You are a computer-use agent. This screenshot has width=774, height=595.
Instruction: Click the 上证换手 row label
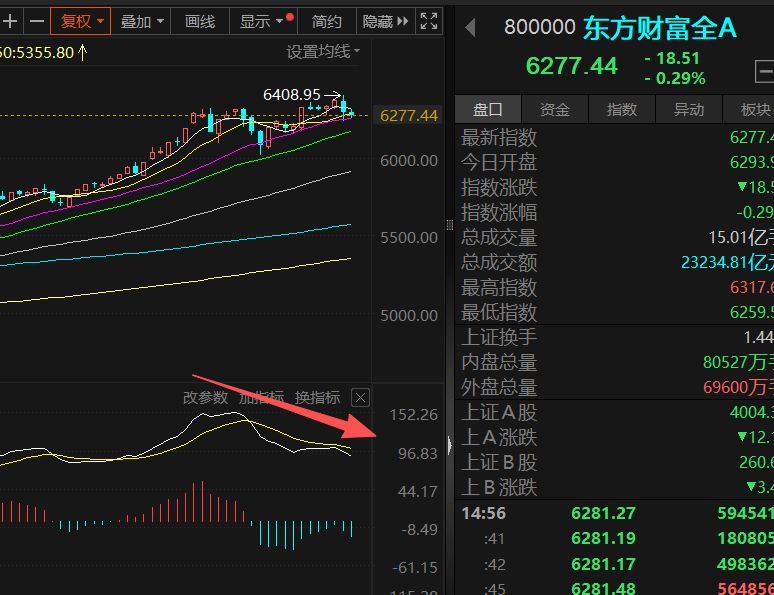pos(499,337)
